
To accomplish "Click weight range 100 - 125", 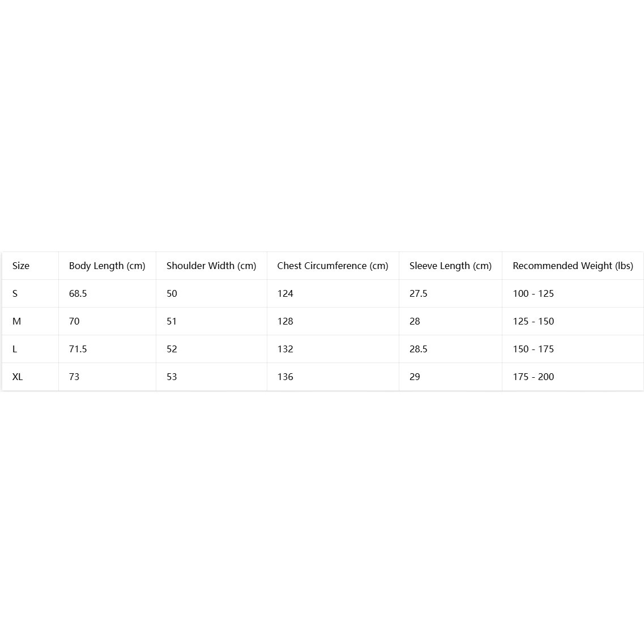I will point(534,293).
